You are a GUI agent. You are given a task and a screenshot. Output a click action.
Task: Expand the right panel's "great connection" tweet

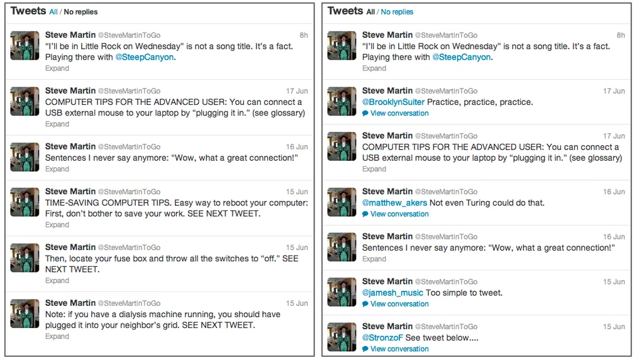coord(374,259)
